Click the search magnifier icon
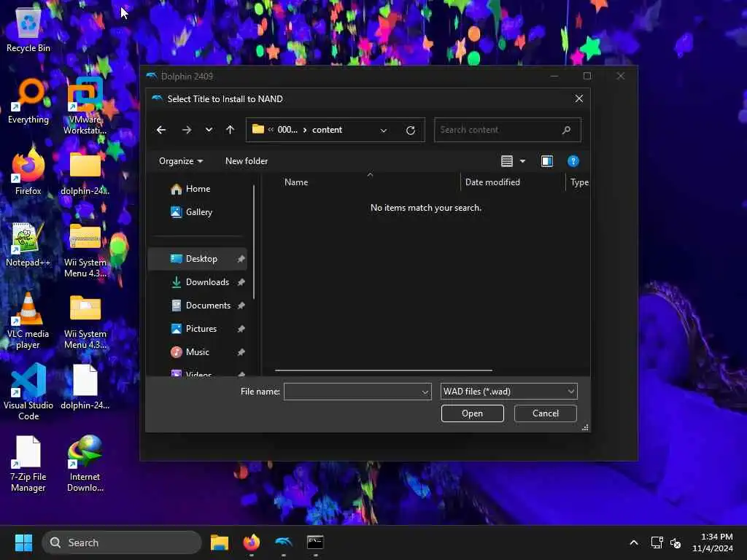The width and height of the screenshot is (747, 560). [566, 130]
